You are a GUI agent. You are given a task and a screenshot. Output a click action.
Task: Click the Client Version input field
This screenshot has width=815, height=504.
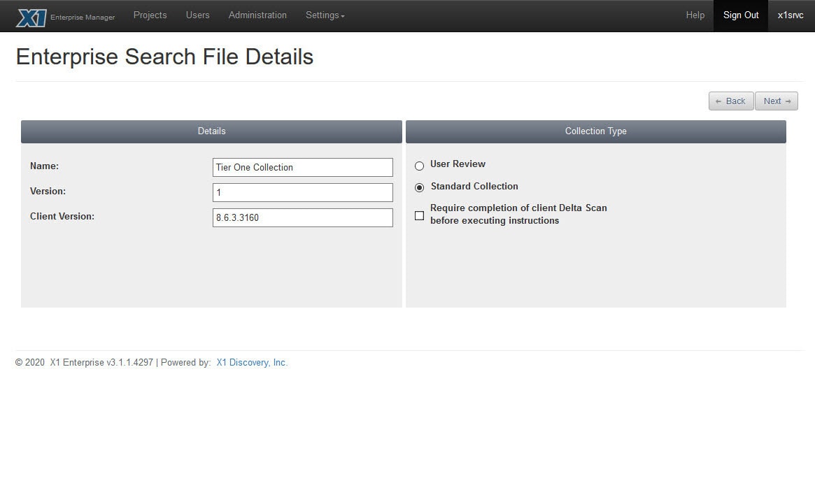[x=302, y=217]
